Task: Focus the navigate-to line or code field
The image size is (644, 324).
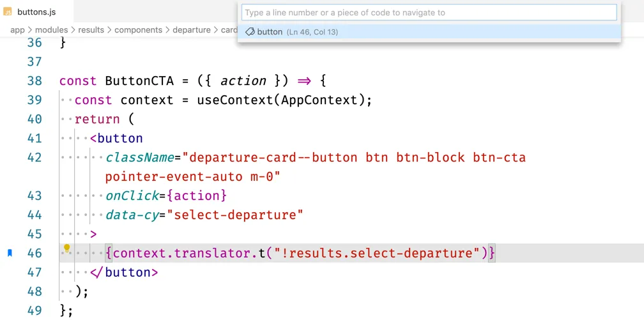Action: [429, 13]
